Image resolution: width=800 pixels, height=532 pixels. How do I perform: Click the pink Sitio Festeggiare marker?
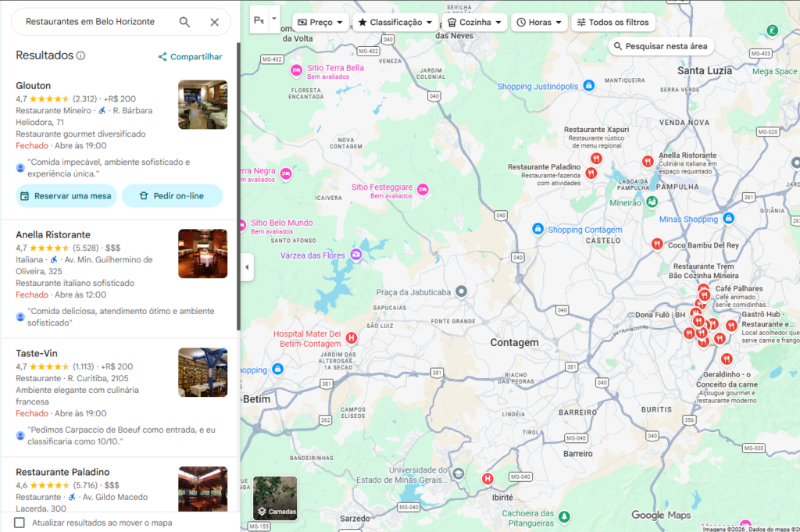[x=423, y=188]
